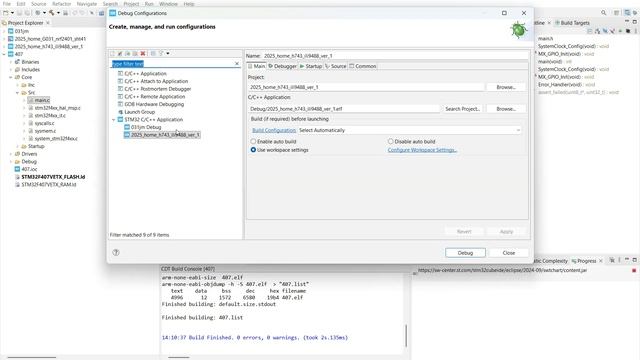The width and height of the screenshot is (640, 360).
Task: Expand 2025_home_G031_nrf2401 project
Action: pyautogui.click(x=4, y=39)
